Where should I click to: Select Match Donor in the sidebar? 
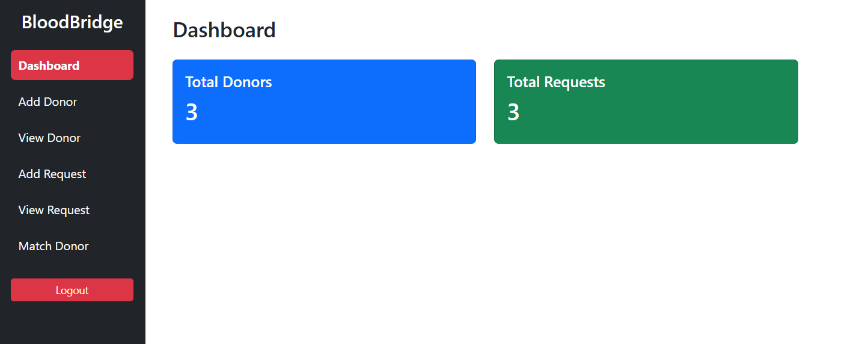[53, 246]
